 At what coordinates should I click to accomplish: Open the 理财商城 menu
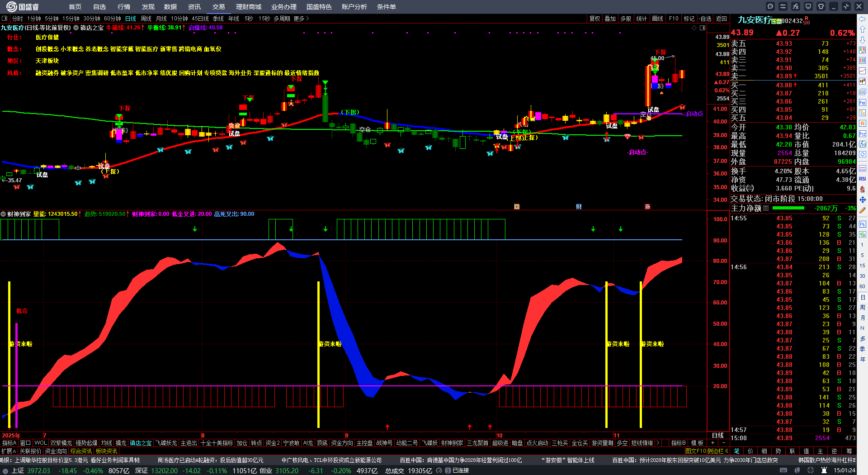point(249,7)
